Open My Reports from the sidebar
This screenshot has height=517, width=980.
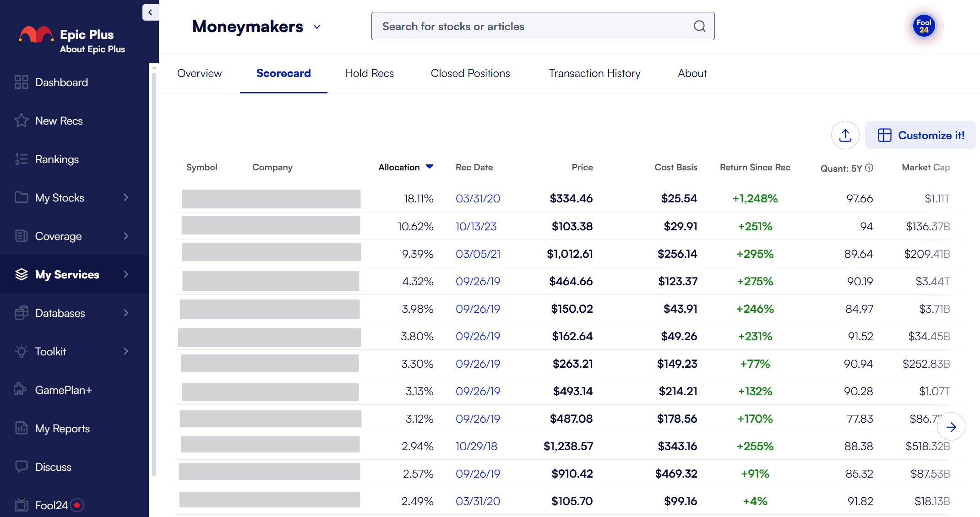click(62, 428)
